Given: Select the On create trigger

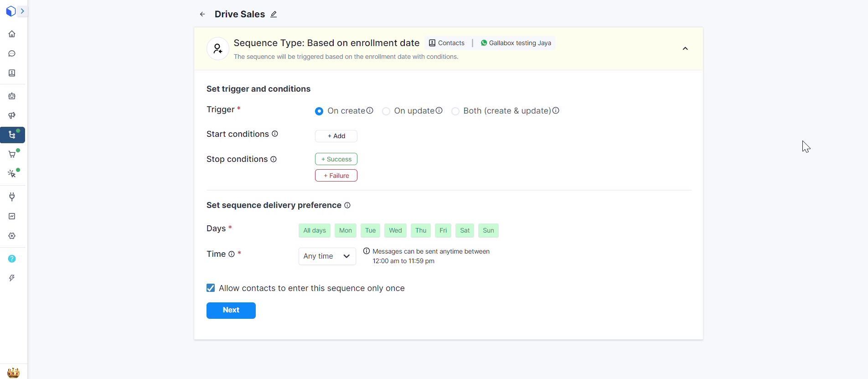Looking at the screenshot, I should [x=319, y=111].
